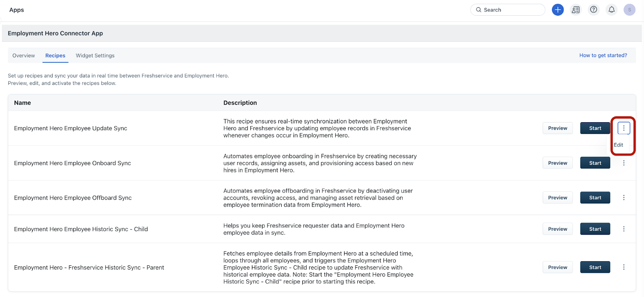This screenshot has height=297, width=644.
Task: Open the help question mark icon
Action: (593, 10)
